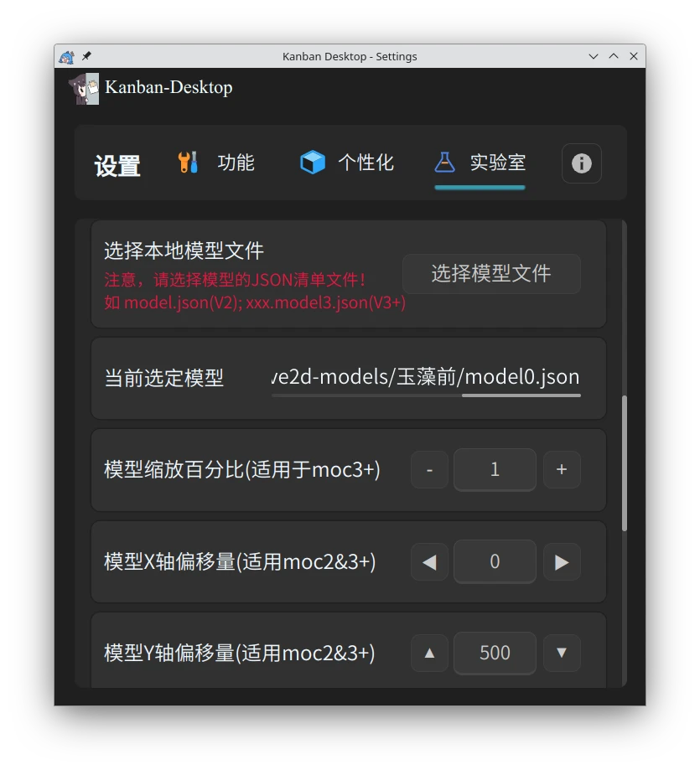Click the app icon in the title bar corner
Viewport: 700px width, 770px height.
click(x=66, y=56)
